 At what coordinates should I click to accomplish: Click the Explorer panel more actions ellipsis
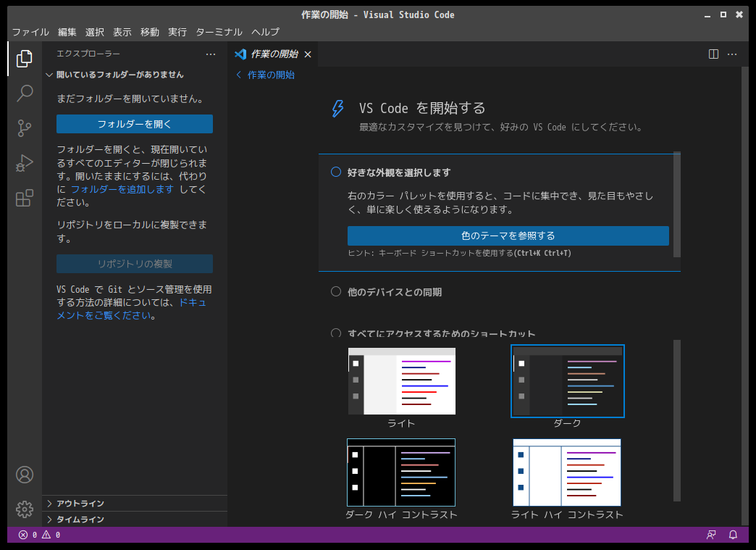(x=211, y=54)
